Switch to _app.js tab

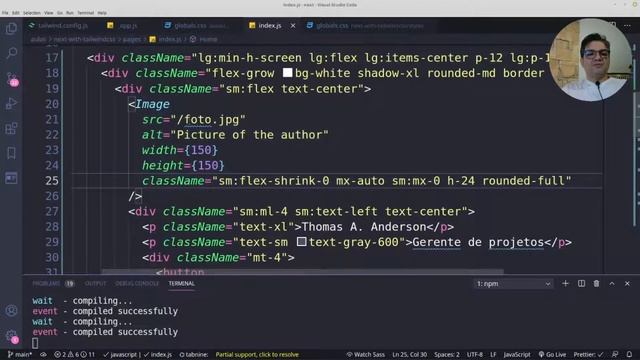tap(123, 26)
